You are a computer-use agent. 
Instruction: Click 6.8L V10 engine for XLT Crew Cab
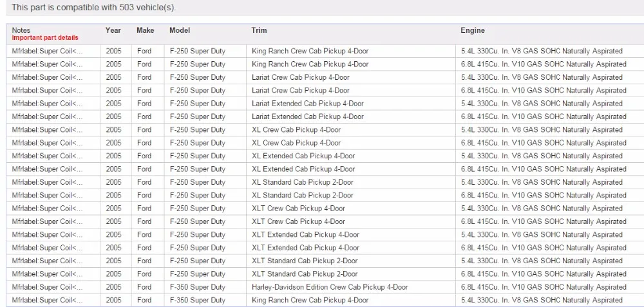544,222
